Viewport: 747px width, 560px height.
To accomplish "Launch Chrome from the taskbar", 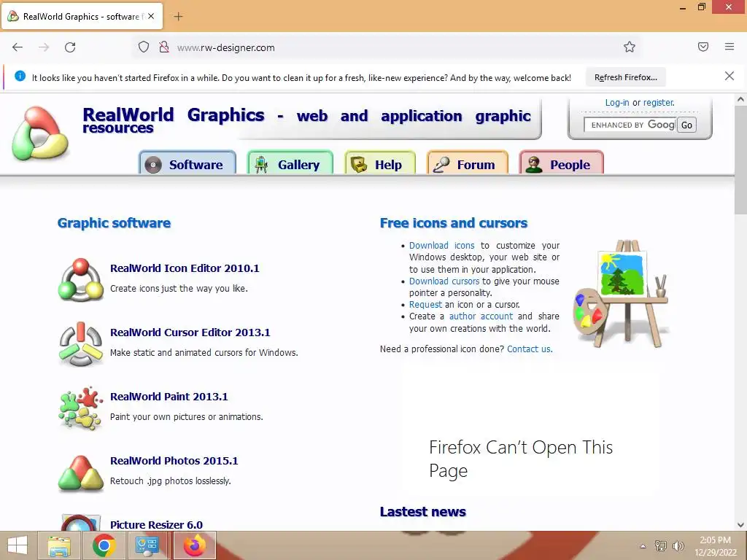I will pyautogui.click(x=104, y=545).
